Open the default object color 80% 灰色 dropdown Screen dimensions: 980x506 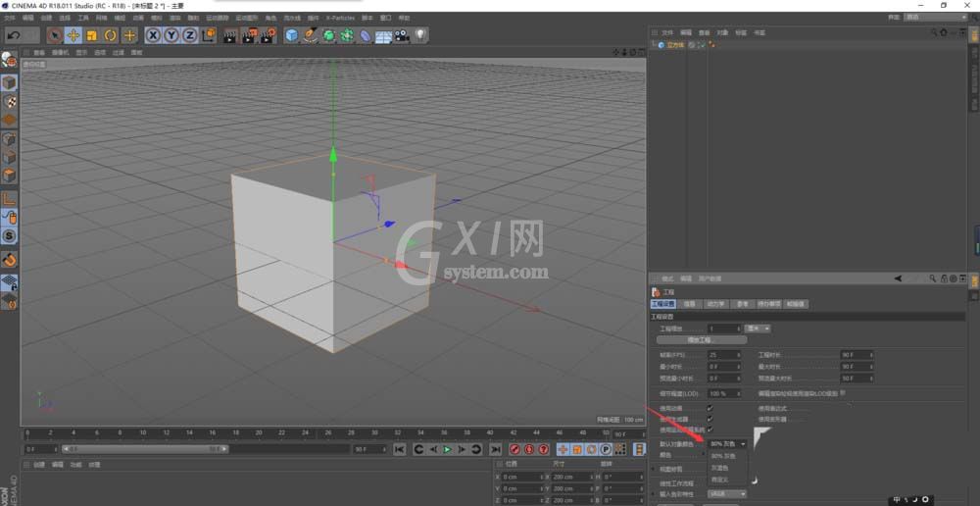728,444
